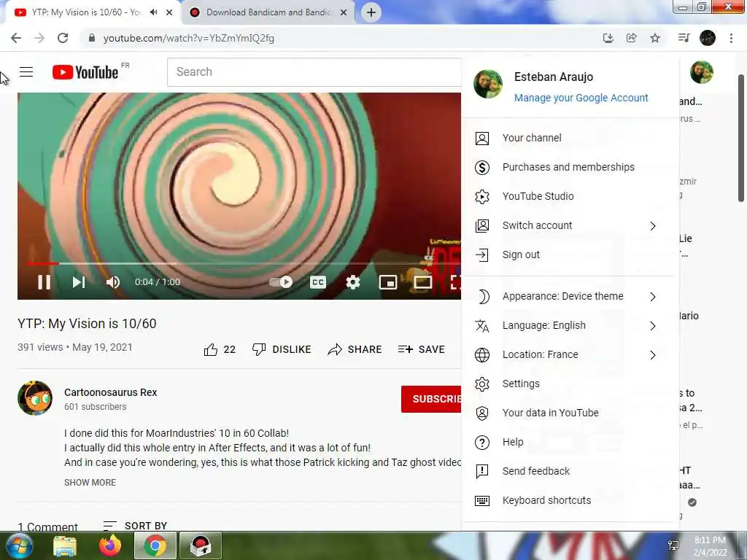Open a new tab with the plus button
The height and width of the screenshot is (560, 747).
coord(371,12)
